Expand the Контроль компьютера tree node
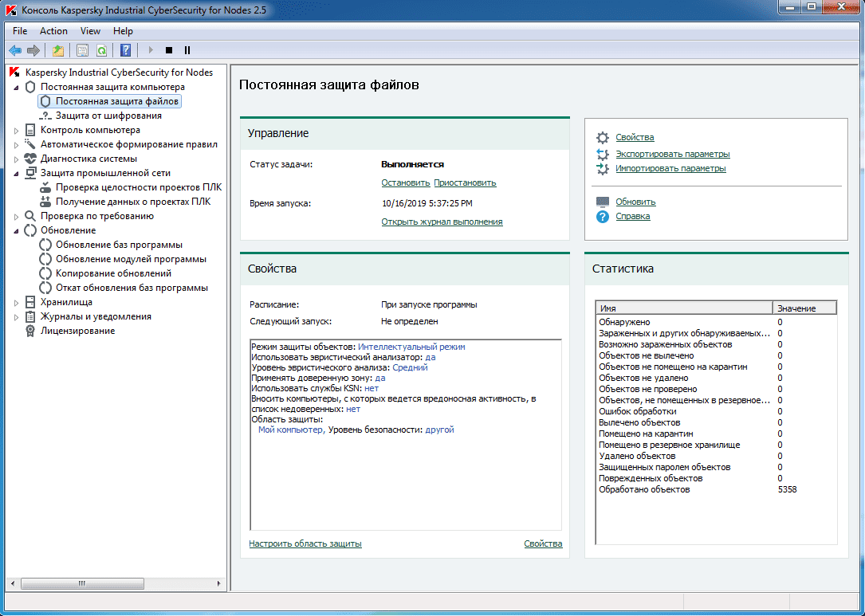This screenshot has height=616, width=865. tap(16, 131)
